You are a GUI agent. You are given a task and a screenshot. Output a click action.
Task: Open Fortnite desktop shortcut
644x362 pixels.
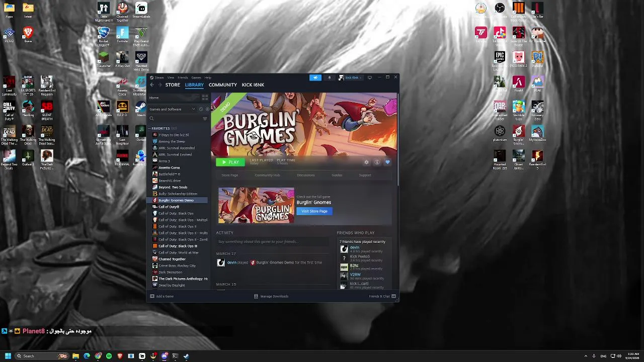(122, 35)
